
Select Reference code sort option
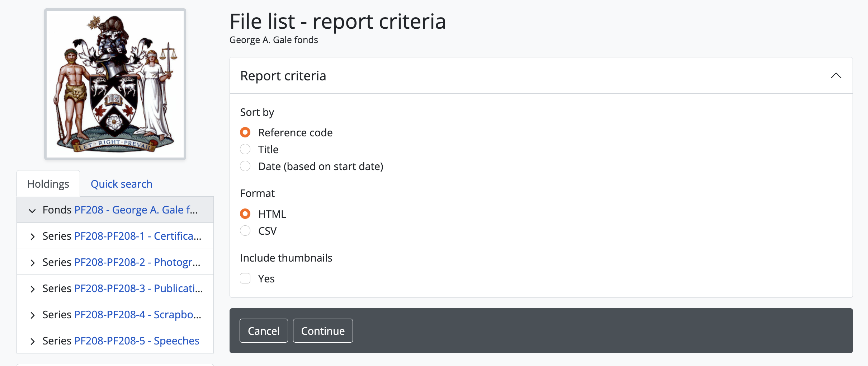click(245, 132)
